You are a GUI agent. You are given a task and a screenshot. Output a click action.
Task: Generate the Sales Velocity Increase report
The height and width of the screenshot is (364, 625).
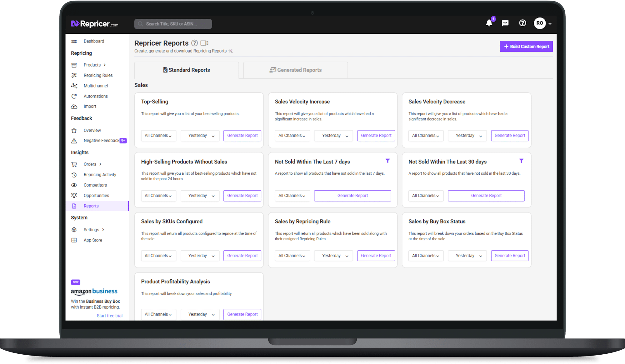click(x=376, y=136)
